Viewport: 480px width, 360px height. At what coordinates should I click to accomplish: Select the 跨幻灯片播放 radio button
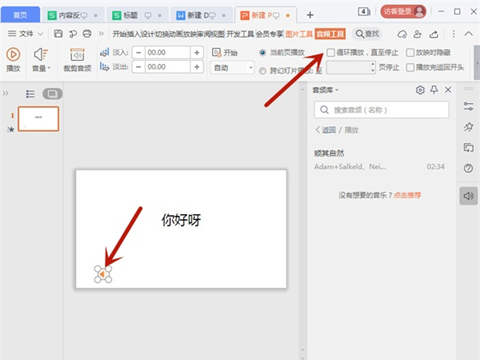(x=263, y=71)
